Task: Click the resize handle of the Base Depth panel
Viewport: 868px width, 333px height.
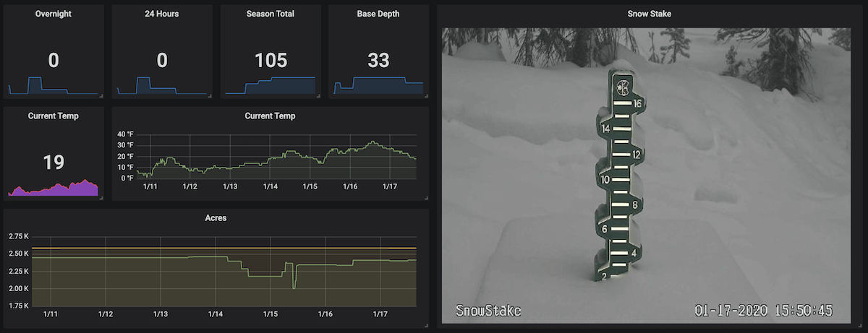Action: click(x=426, y=95)
